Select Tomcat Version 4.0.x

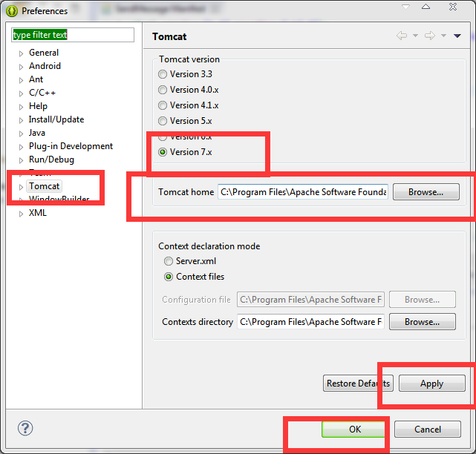click(x=163, y=90)
